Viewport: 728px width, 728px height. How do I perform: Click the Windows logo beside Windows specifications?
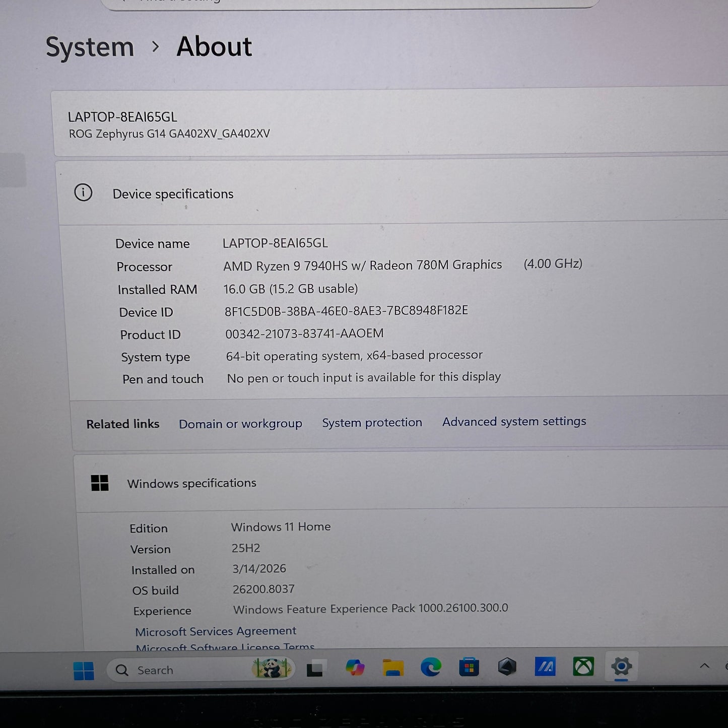[100, 483]
